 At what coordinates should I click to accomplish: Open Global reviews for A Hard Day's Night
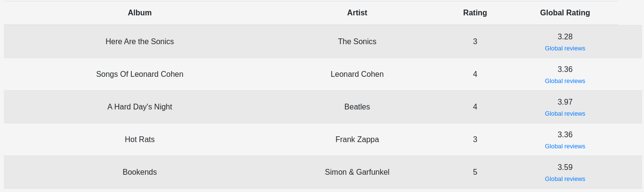tap(565, 114)
